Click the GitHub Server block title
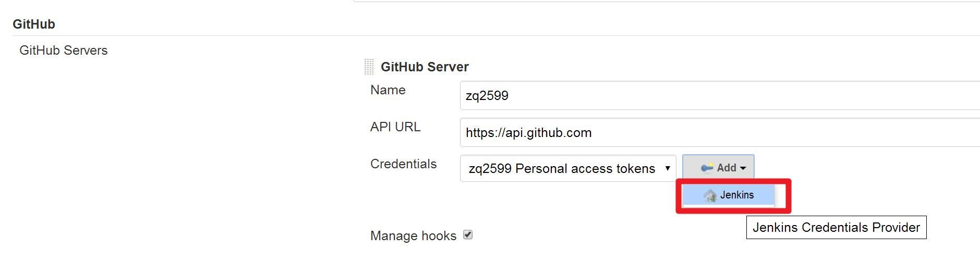The height and width of the screenshot is (274, 980). pyautogui.click(x=425, y=67)
